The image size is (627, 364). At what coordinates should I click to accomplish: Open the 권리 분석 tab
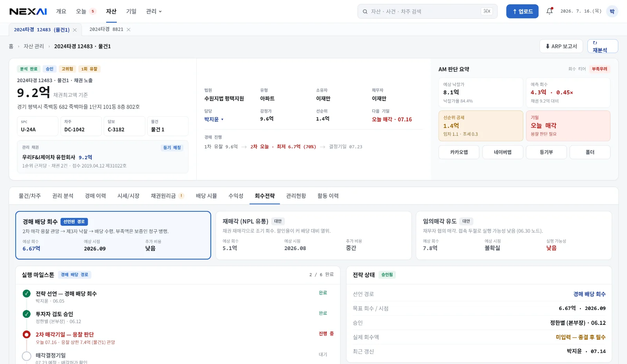[x=63, y=196]
